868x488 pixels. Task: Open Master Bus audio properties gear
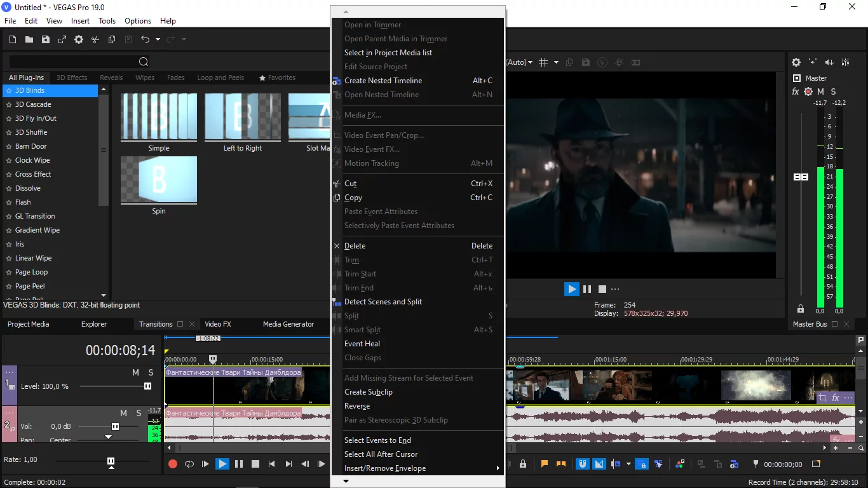[796, 62]
